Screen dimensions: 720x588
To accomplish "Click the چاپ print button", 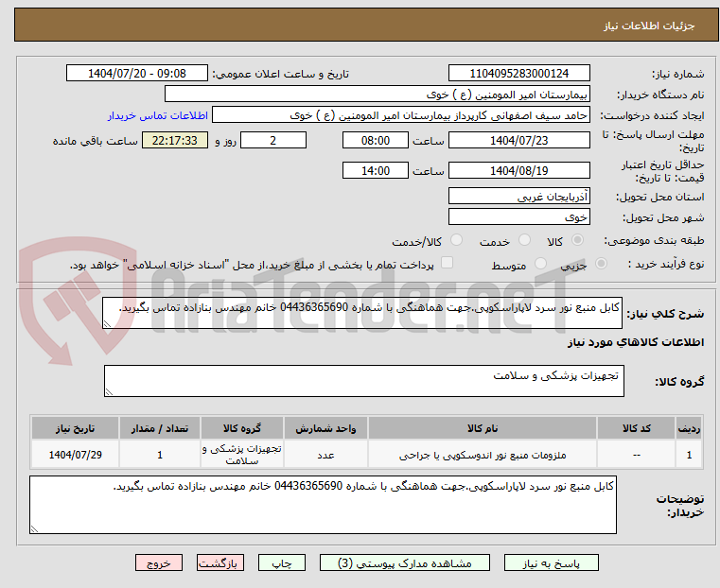I will (x=282, y=562).
